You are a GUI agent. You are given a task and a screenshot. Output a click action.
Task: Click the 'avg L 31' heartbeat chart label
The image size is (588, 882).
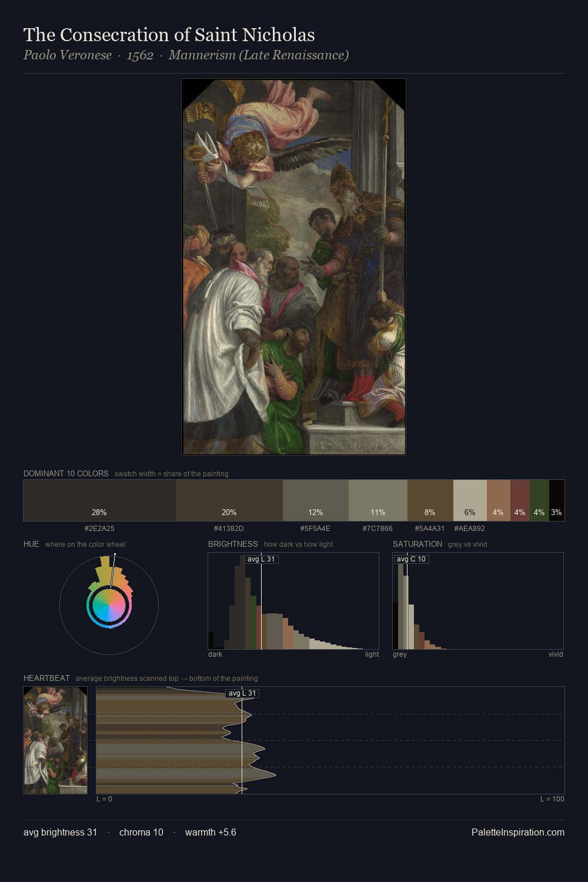242,693
